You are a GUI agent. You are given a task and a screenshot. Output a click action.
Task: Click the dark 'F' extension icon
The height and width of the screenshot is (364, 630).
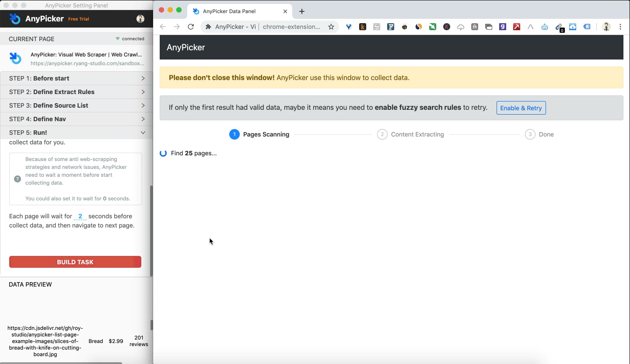point(391,27)
